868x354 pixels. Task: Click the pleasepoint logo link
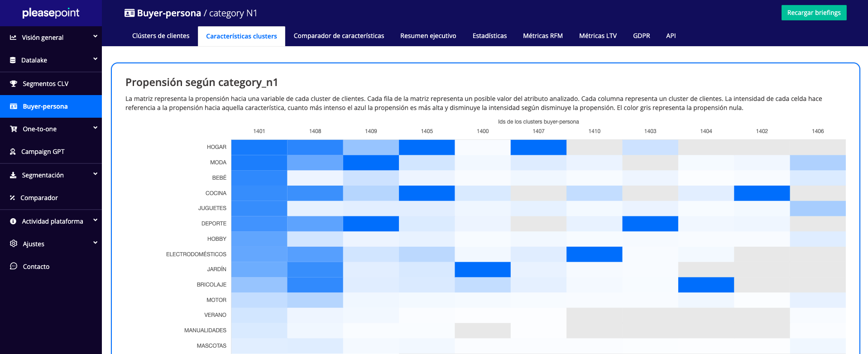click(x=51, y=13)
